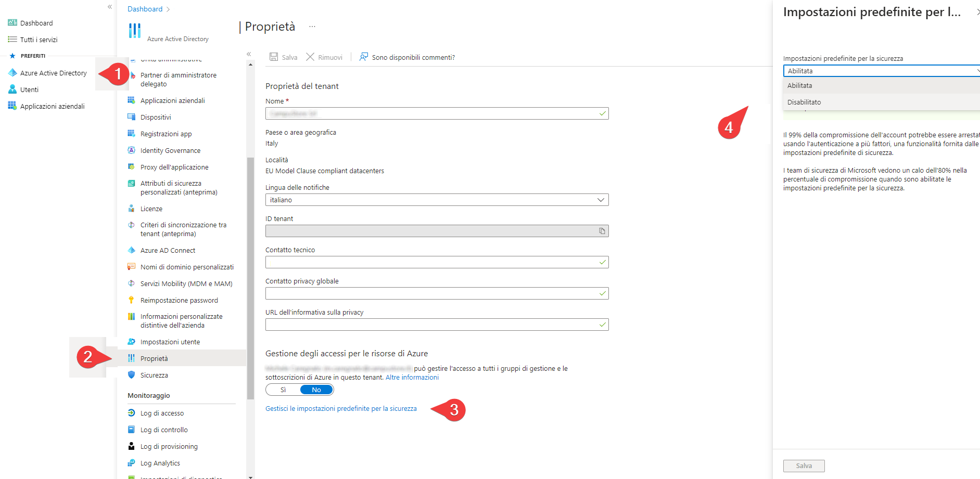Open security defaults dropdown showing Abilitata
Screen dimensions: 980x479
tap(882, 71)
